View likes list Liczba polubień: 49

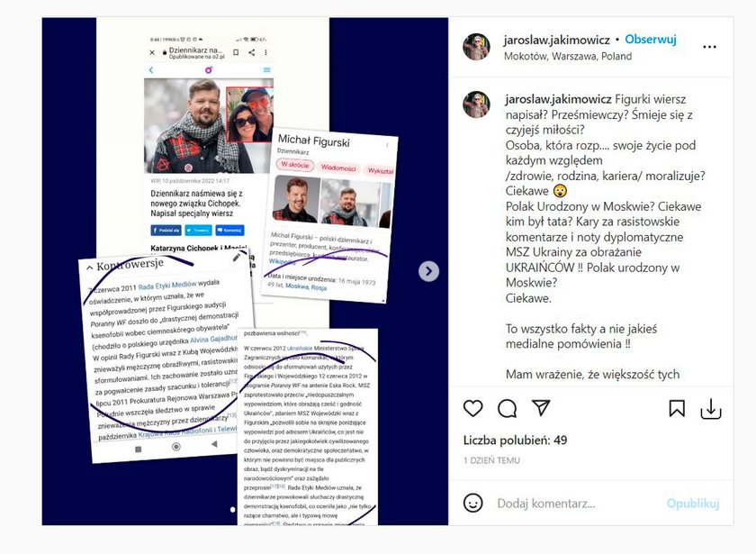tap(515, 440)
